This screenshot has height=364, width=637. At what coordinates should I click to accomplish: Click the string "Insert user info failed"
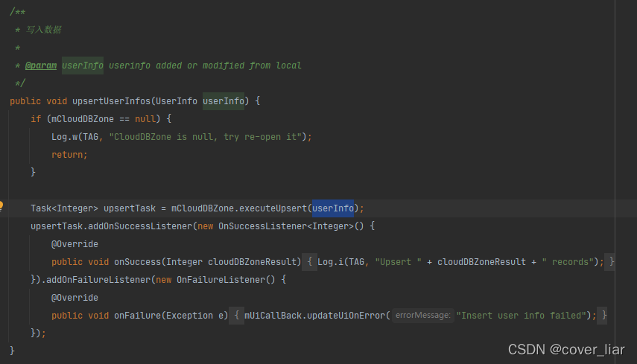522,316
